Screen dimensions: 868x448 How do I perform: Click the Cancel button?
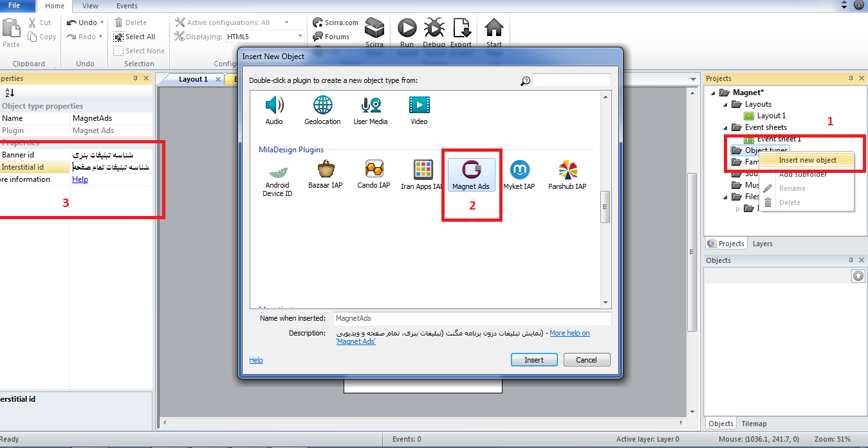coord(586,360)
